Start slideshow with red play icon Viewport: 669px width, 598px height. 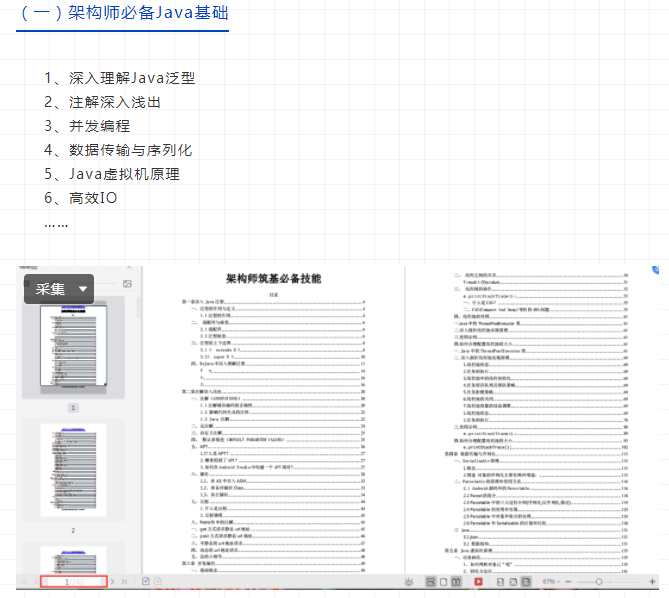point(478,582)
